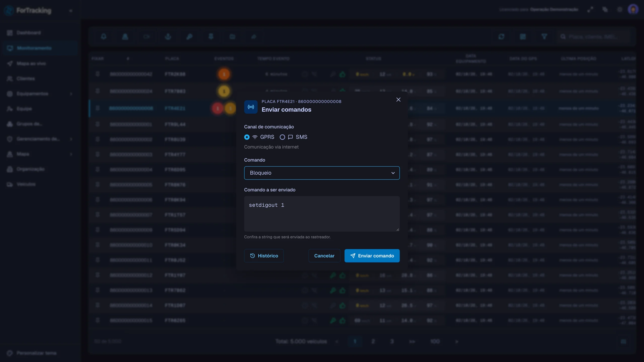The image size is (644, 362).
Task: Click into the setdigout 1 command text area
Action: (x=322, y=214)
